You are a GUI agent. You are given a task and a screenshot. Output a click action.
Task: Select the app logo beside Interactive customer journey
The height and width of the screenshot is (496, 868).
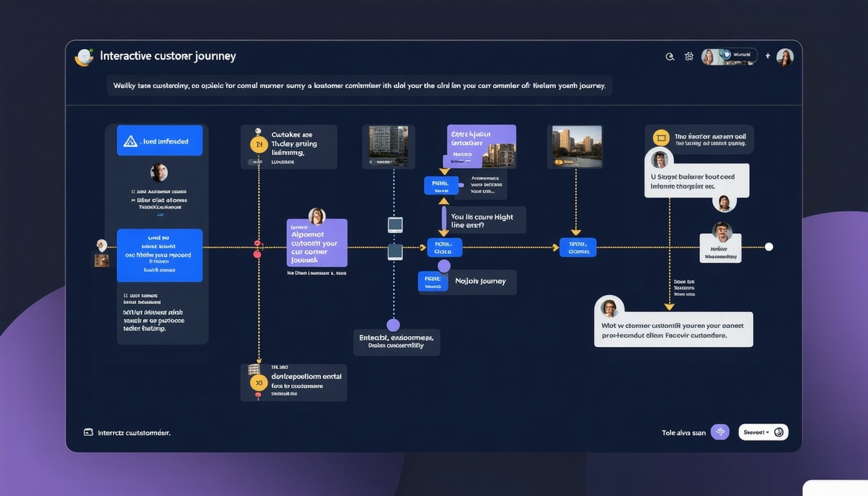85,56
